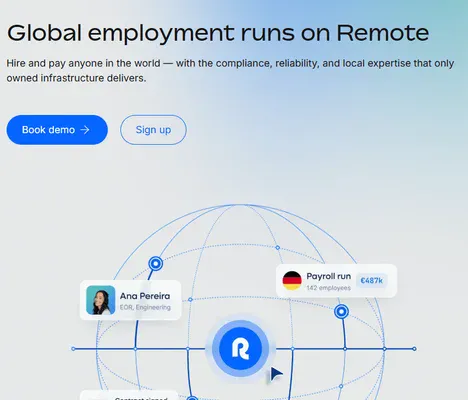
Task: Click the 'Global employment runs on Remote' headline
Action: (218, 33)
